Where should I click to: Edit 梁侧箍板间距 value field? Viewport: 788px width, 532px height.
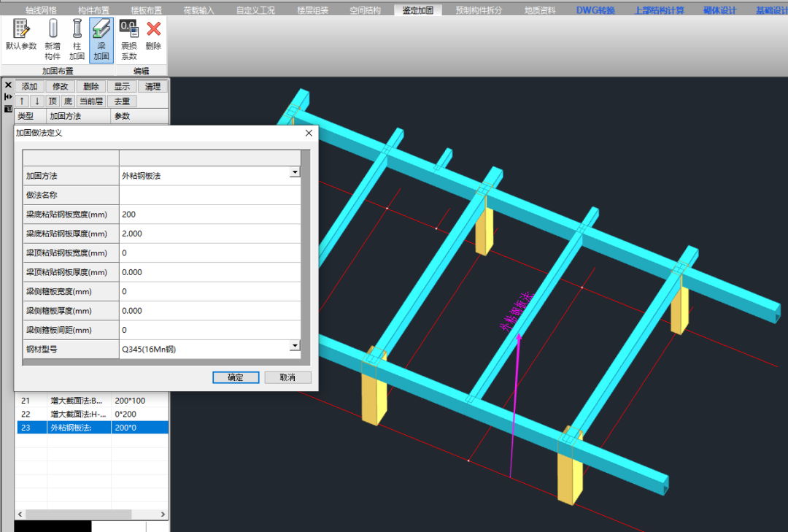[209, 330]
